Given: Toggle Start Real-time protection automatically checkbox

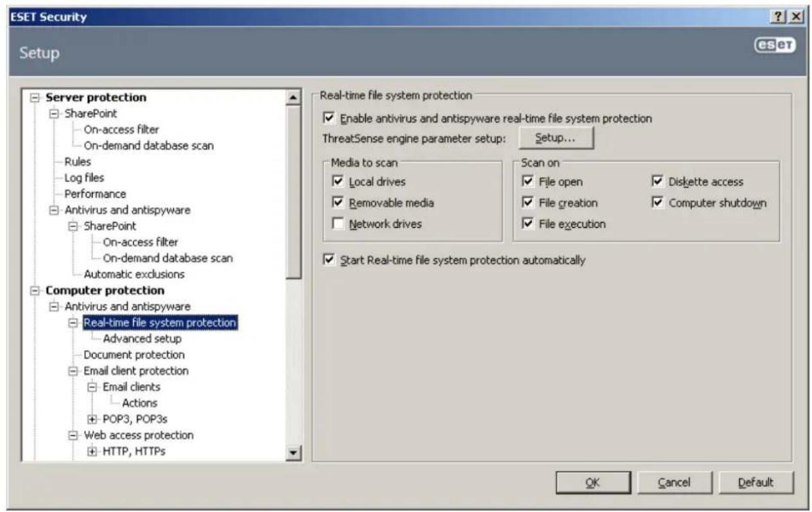Looking at the screenshot, I should [330, 260].
